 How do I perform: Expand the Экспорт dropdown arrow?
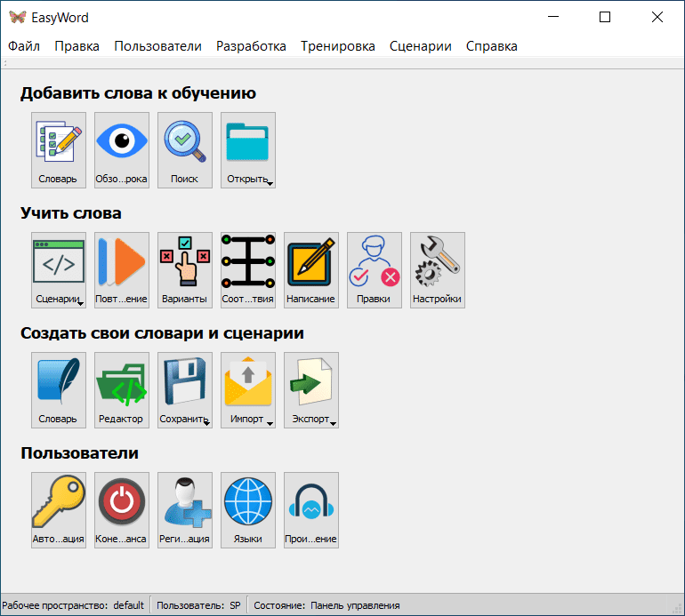(334, 423)
